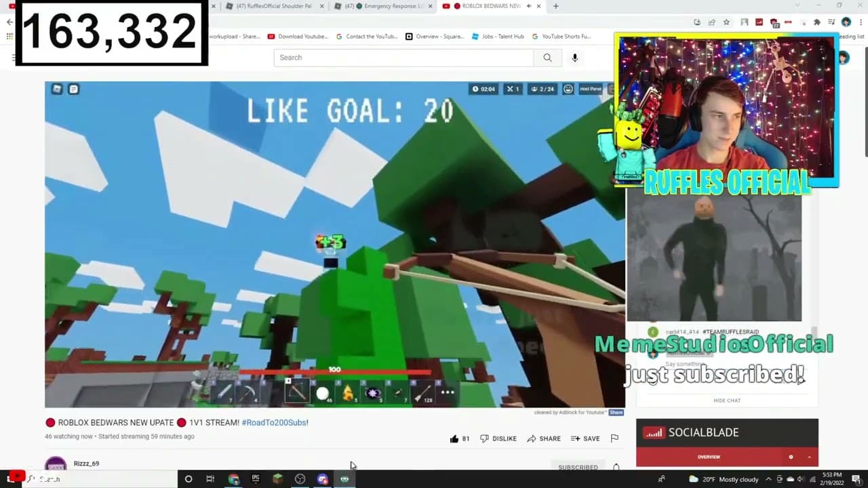Open the Download Youtube bookmark

(x=298, y=37)
